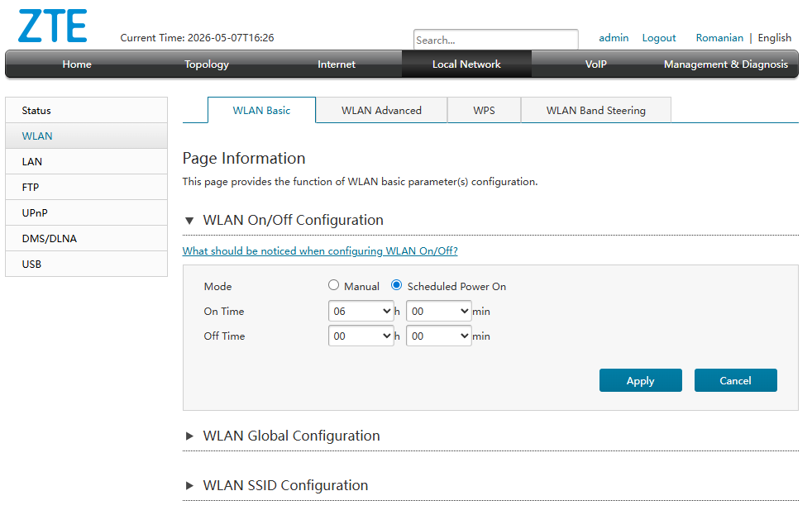The image size is (812, 510).
Task: Open the On Time hour dropdown
Action: point(361,311)
